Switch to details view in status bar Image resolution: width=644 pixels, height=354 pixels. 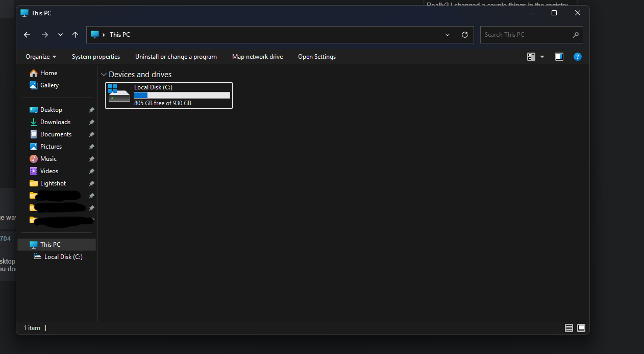click(569, 328)
